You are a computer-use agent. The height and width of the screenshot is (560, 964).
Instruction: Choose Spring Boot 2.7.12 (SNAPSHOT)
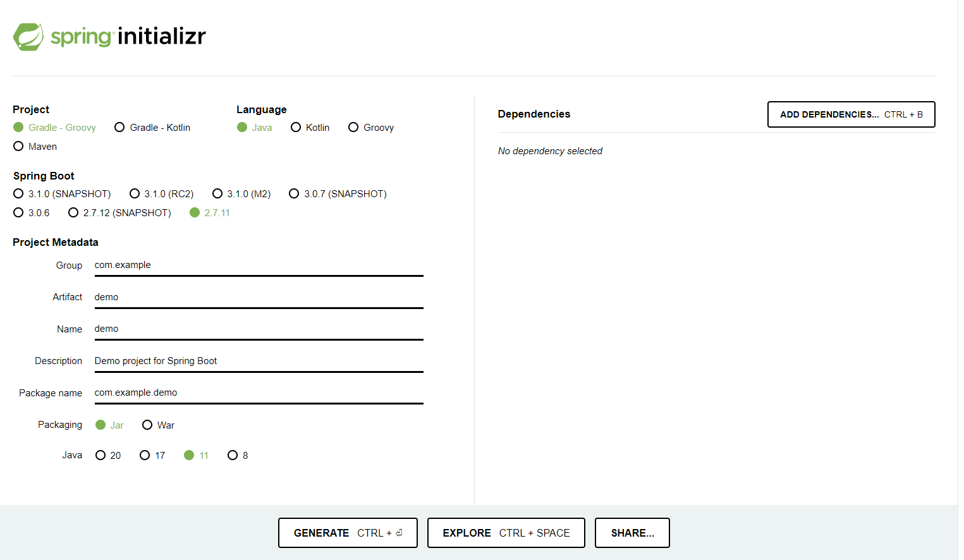(119, 213)
